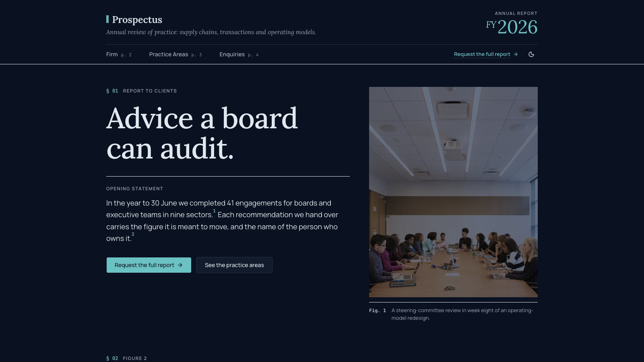This screenshot has height=362, width=644.
Task: Click the § 02 Figure 2 section label
Action: (126, 358)
